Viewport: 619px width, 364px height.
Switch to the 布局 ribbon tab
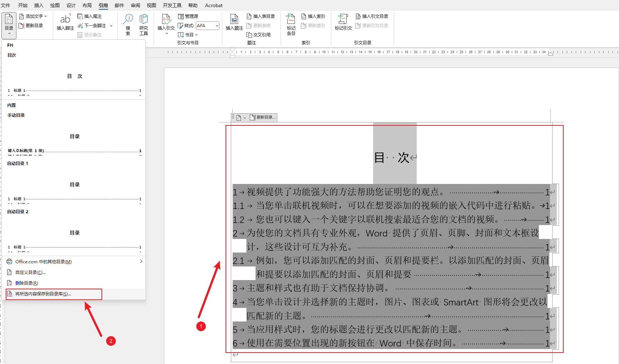tap(87, 5)
